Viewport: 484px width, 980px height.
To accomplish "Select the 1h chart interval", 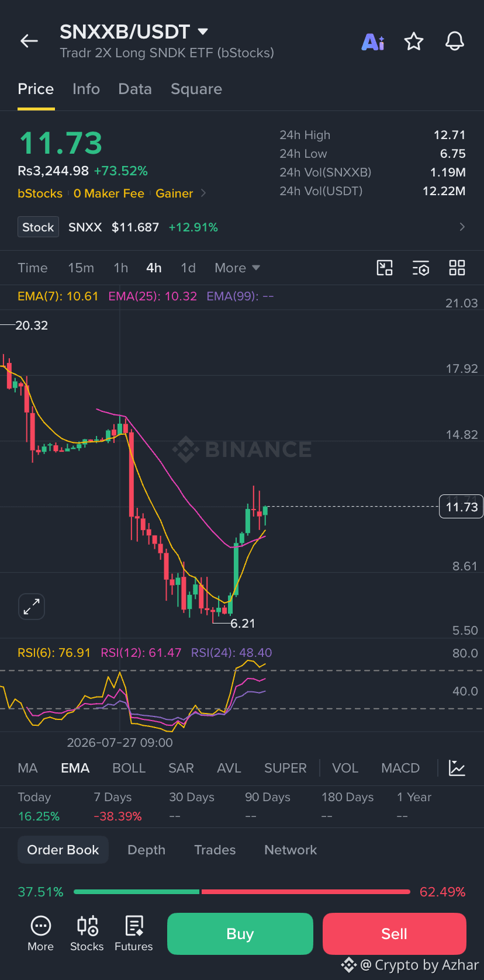I will [x=120, y=268].
